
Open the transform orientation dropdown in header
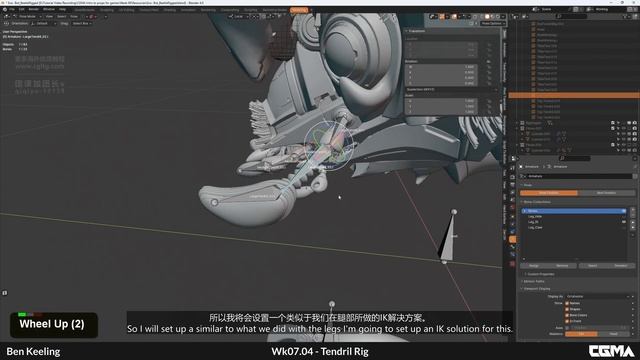238,16
